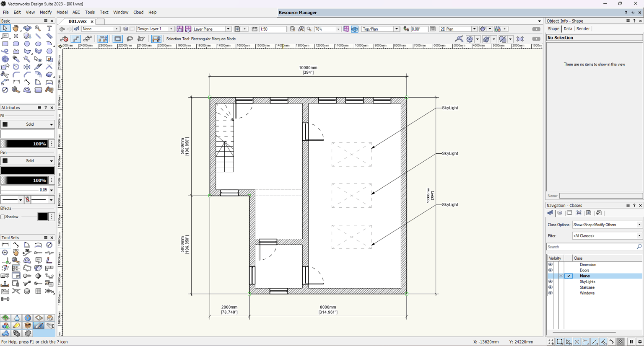Viewport: 644px width, 346px height.
Task: Click the fill color swatch
Action: (28, 134)
